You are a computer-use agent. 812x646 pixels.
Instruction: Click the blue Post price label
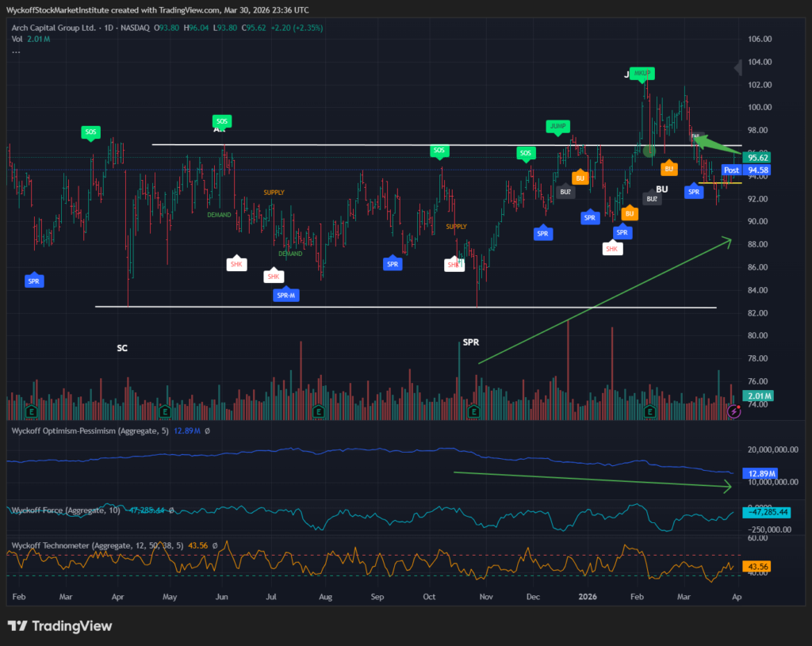pos(731,170)
